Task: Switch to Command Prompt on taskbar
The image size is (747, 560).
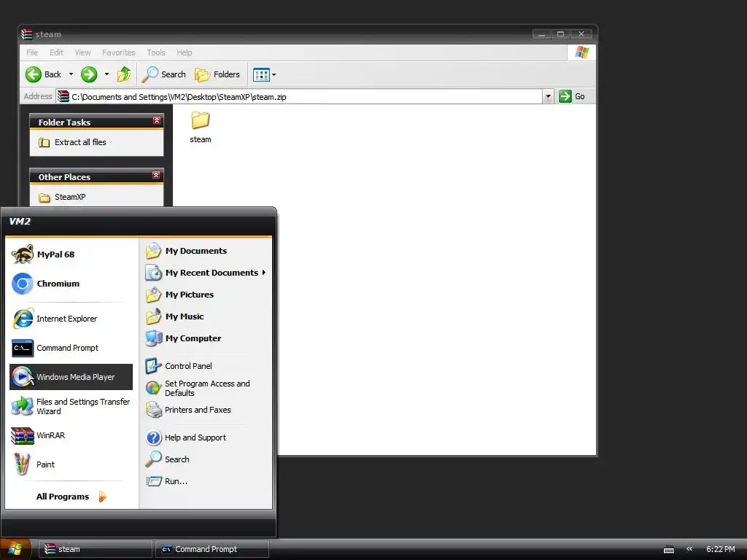Action: (212, 549)
